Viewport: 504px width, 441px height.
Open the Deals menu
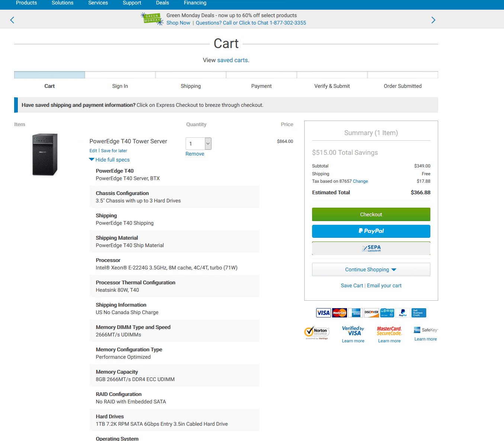coord(163,3)
